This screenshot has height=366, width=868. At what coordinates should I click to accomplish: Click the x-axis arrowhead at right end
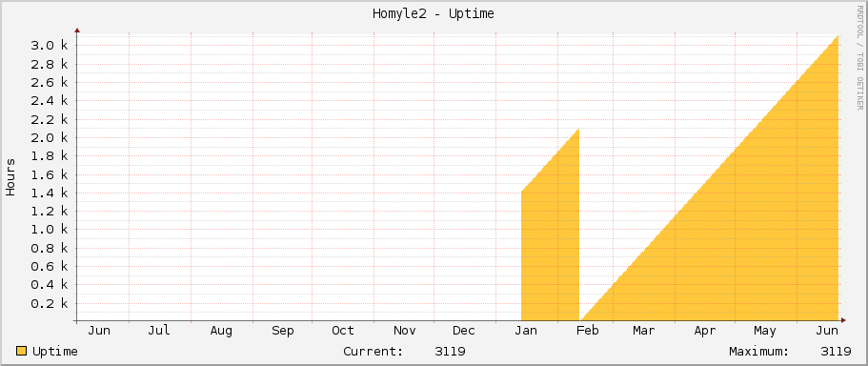point(843,320)
